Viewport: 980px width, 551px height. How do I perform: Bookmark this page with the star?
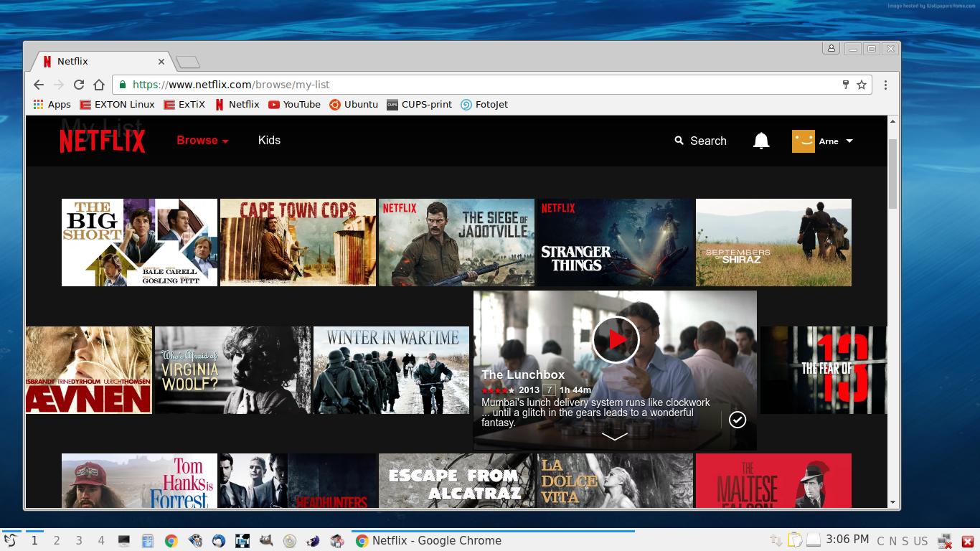coord(862,85)
